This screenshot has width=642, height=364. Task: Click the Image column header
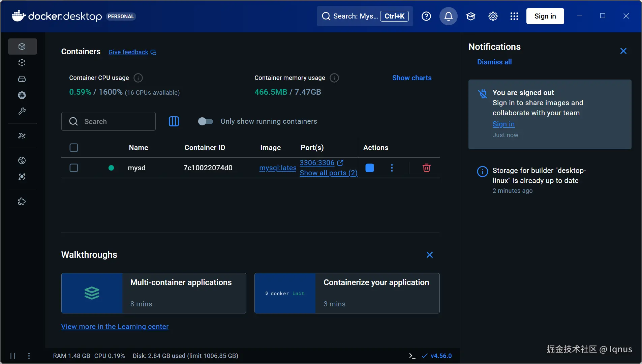(271, 148)
